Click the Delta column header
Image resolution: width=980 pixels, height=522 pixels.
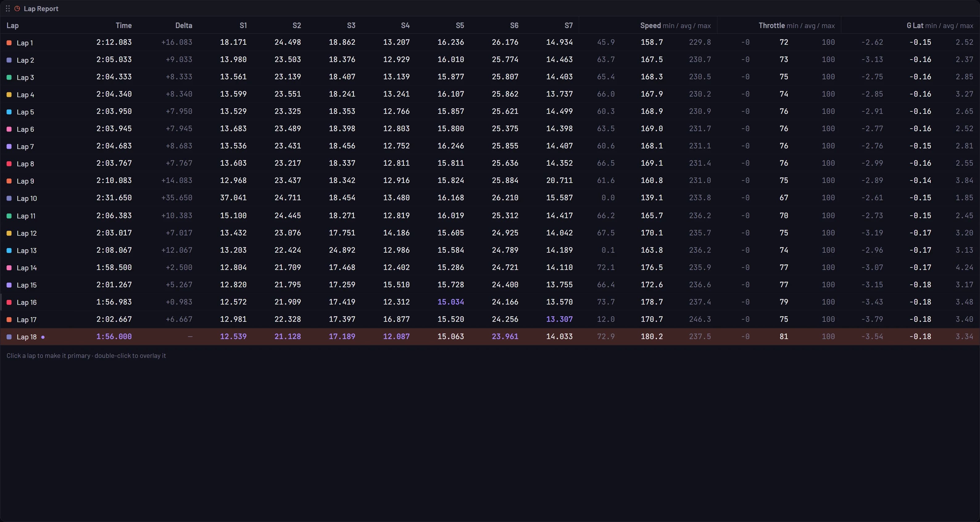(x=184, y=26)
